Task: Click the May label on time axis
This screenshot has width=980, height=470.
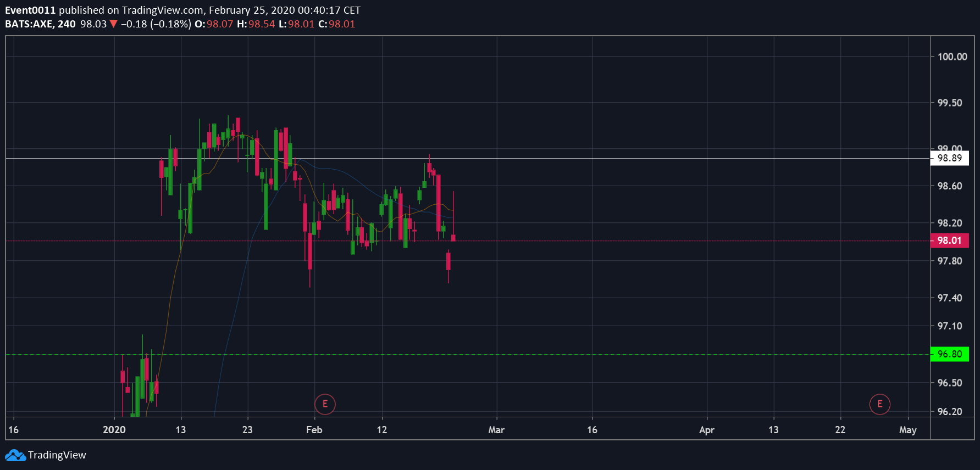Action: (908, 430)
